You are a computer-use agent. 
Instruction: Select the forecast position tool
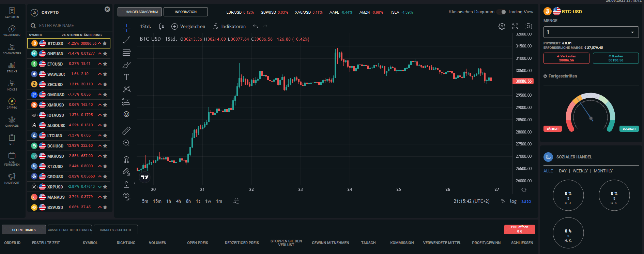[x=126, y=102]
